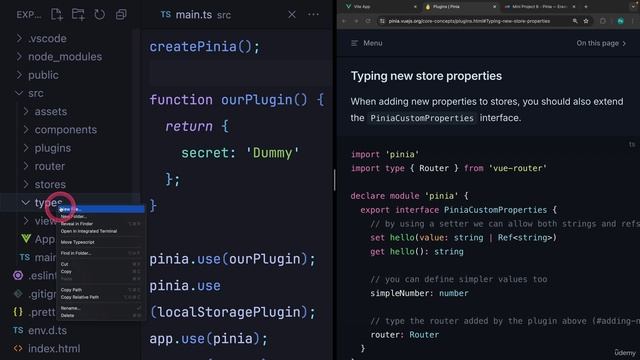Click the site info icon in address bar

coord(382,21)
